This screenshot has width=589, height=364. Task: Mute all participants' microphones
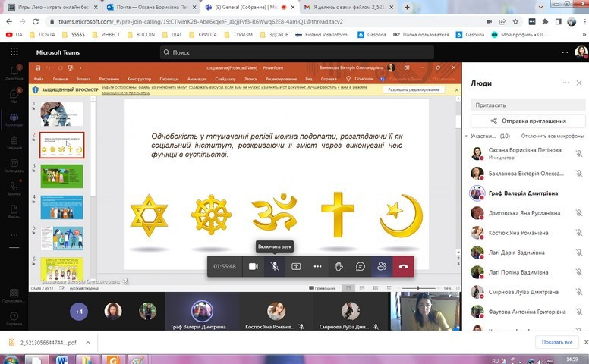pos(553,136)
